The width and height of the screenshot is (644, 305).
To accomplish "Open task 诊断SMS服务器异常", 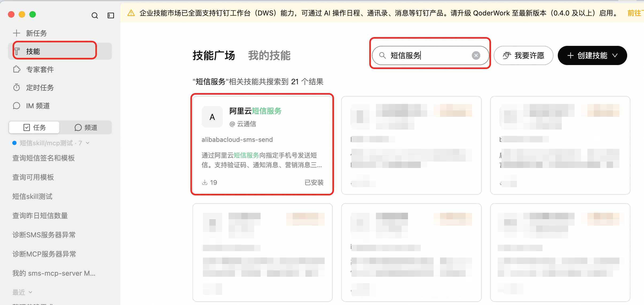I will [44, 235].
